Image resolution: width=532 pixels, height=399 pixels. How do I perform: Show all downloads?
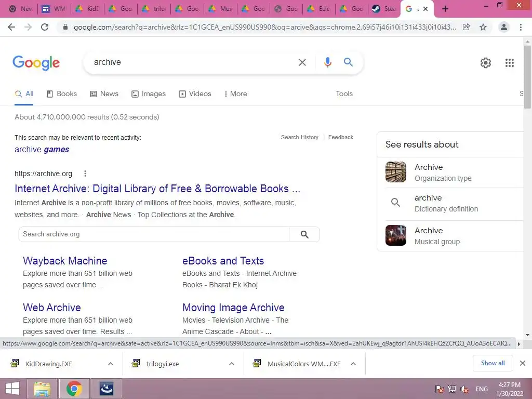tap(493, 363)
